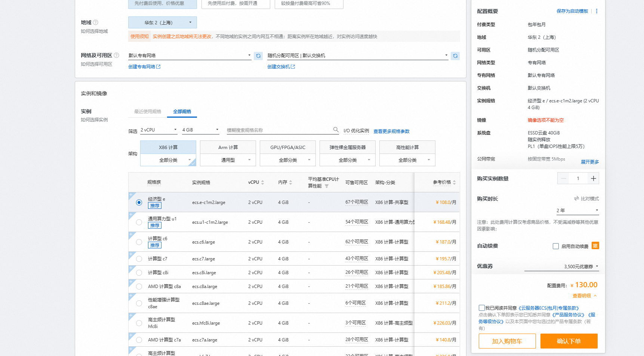Open the Arm 计算 通用型 category dropdown
The width and height of the screenshot is (644, 356).
click(x=228, y=160)
